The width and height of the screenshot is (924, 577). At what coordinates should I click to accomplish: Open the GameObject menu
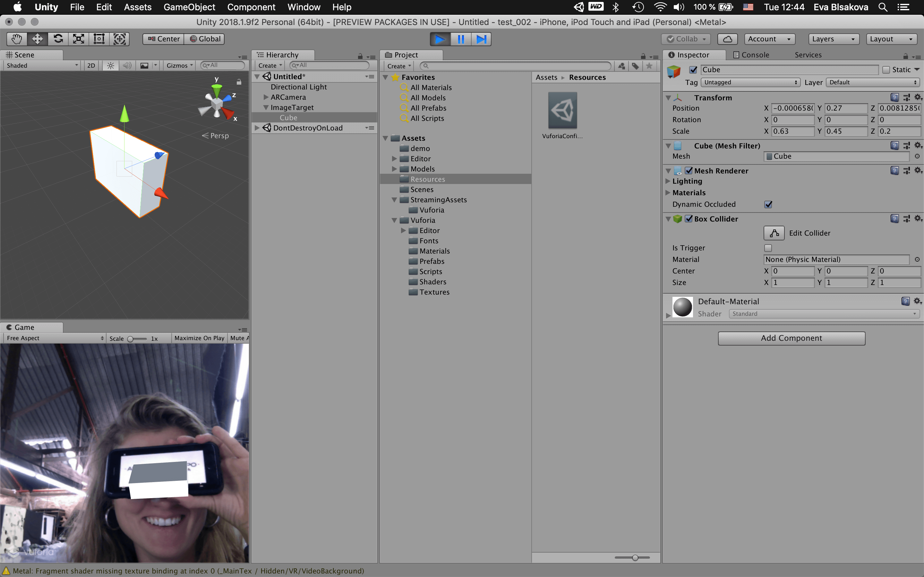tap(189, 7)
